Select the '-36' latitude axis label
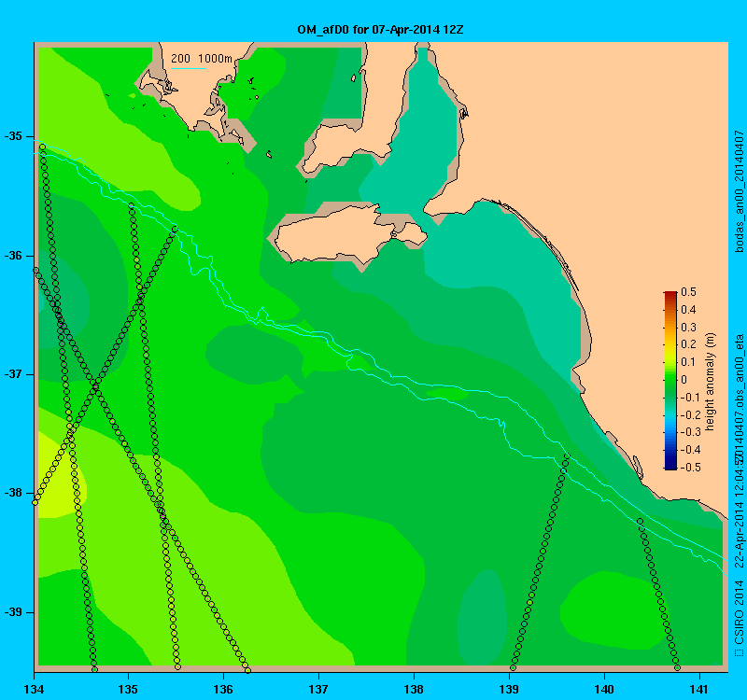Viewport: 747px width, 700px height. [13, 256]
